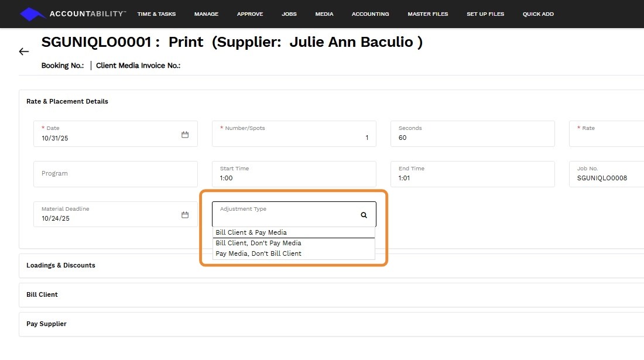Open the Accounting menu
The height and width of the screenshot is (360, 644).
pyautogui.click(x=370, y=14)
